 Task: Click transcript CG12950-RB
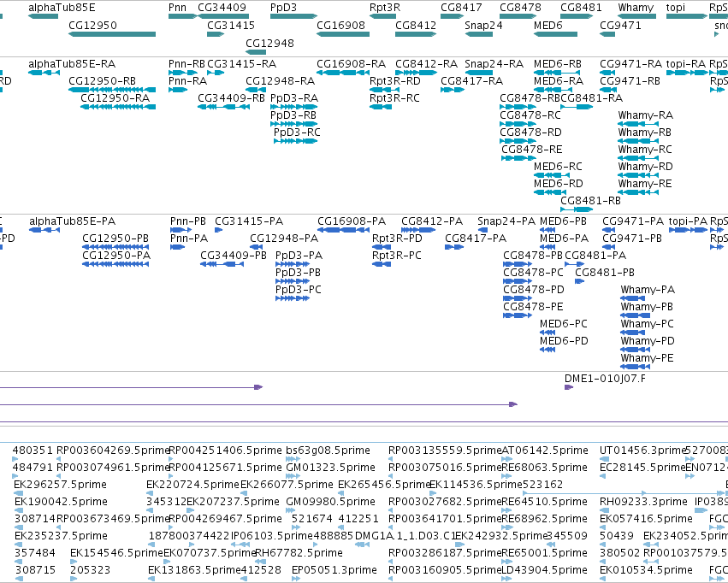click(x=102, y=81)
